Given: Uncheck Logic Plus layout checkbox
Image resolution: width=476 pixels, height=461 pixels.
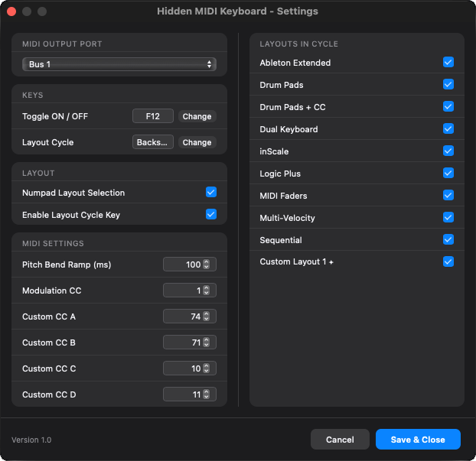Looking at the screenshot, I should tap(448, 173).
